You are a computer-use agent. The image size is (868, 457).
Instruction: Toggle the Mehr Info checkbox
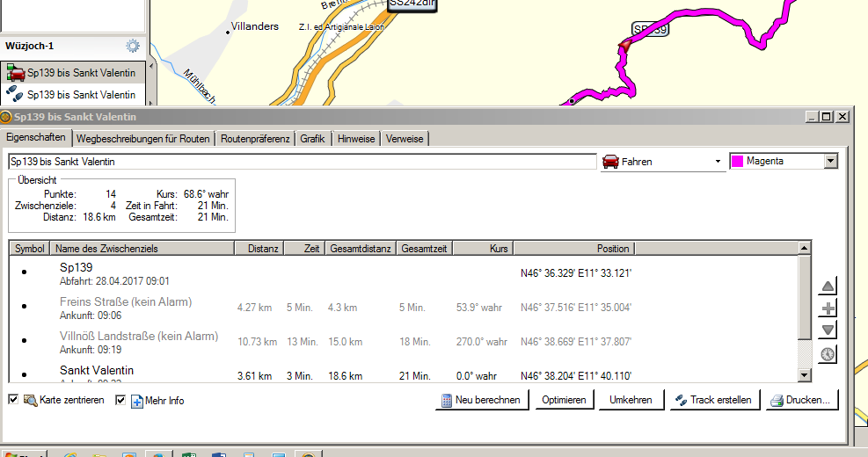tap(120, 400)
